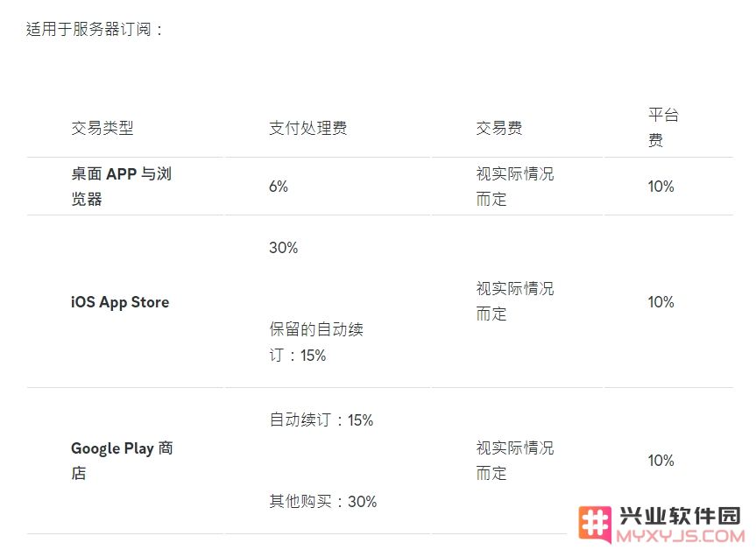The height and width of the screenshot is (557, 756).
Task: Select the iOS 30% fee value
Action: (284, 248)
